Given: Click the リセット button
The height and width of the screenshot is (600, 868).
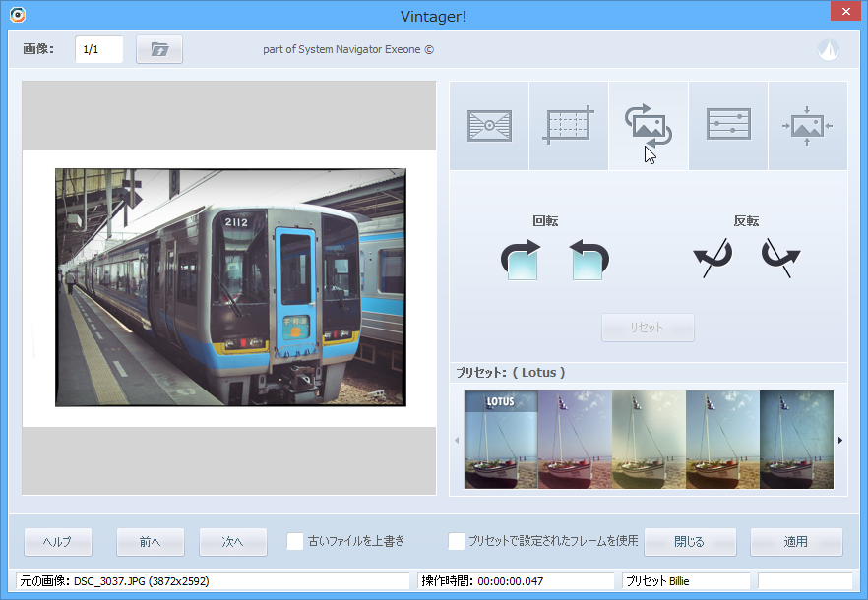Looking at the screenshot, I should (648, 327).
